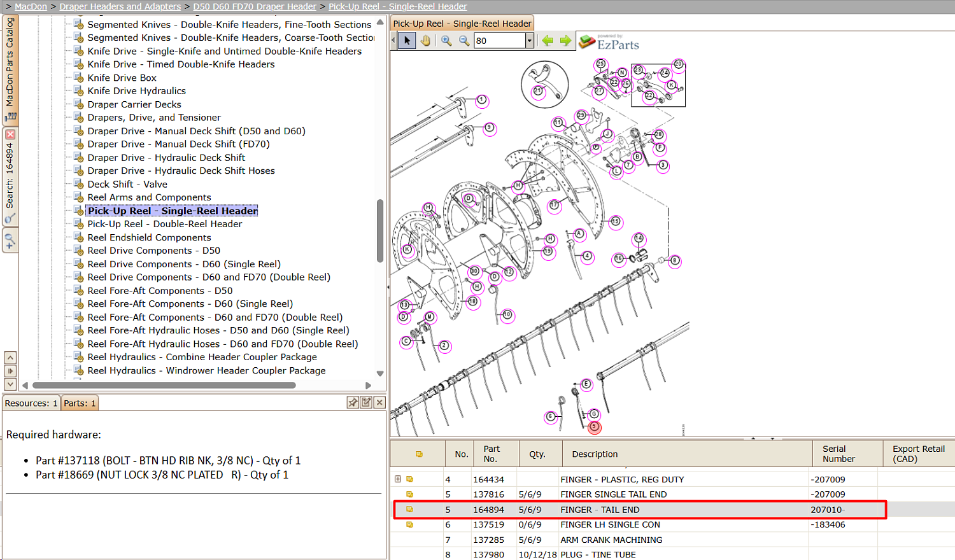Open Reel Drive Components - D50
Viewport: 955px width, 560px height.
153,251
